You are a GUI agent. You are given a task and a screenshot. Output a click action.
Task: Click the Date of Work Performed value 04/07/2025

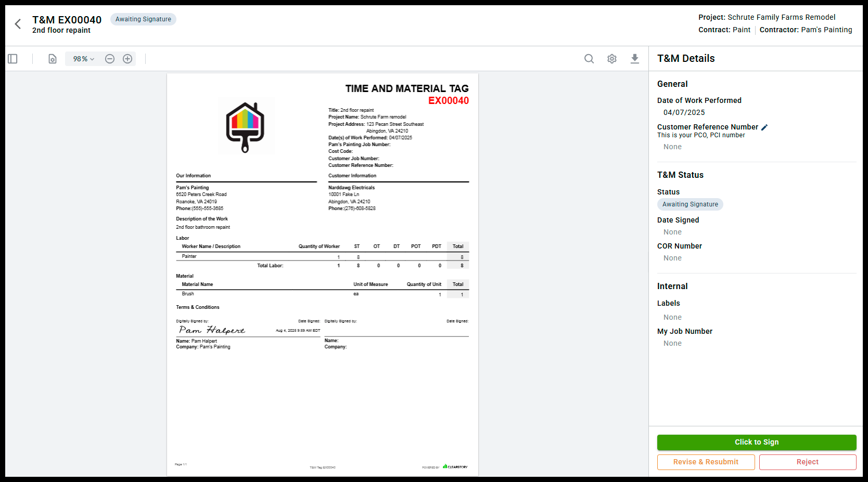(684, 112)
